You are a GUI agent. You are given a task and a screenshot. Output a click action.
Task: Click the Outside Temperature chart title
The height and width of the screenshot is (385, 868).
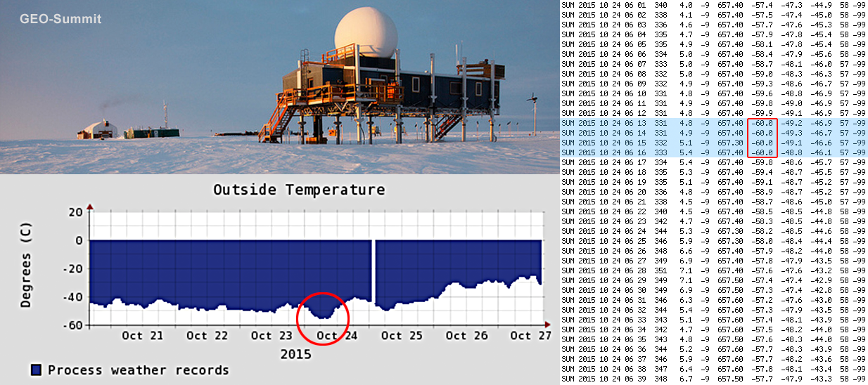pos(299,190)
